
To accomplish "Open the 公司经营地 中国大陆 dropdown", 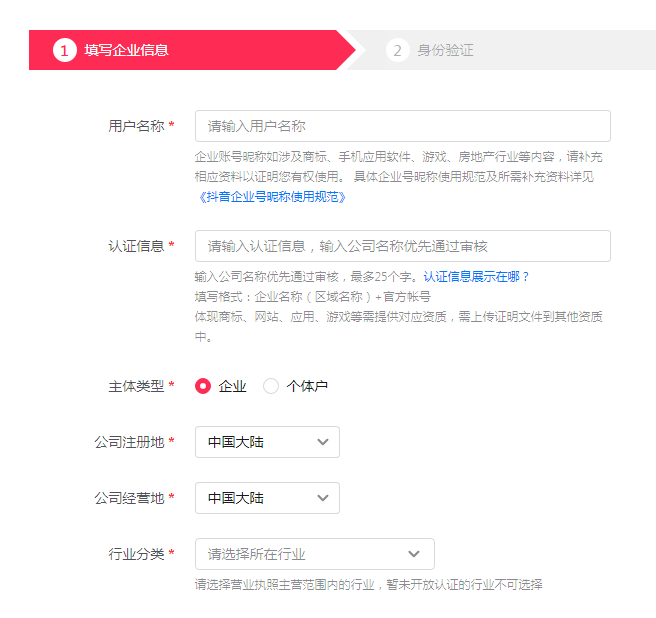I will [x=267, y=498].
